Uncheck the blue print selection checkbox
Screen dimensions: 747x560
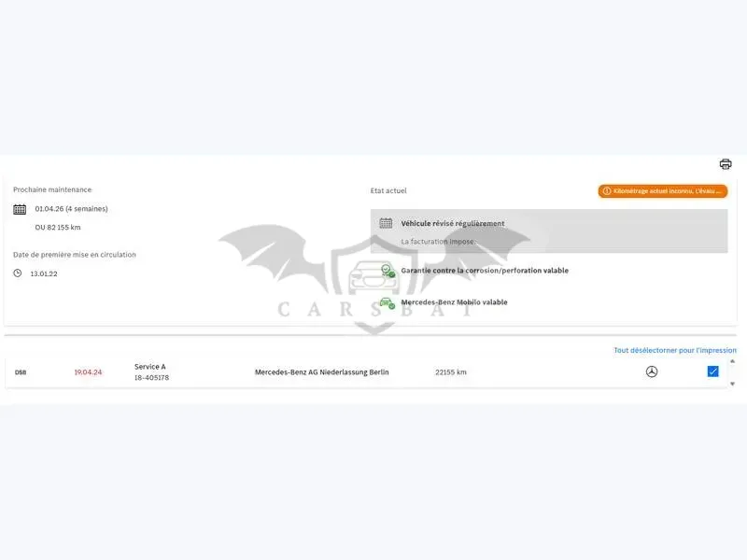pos(712,371)
